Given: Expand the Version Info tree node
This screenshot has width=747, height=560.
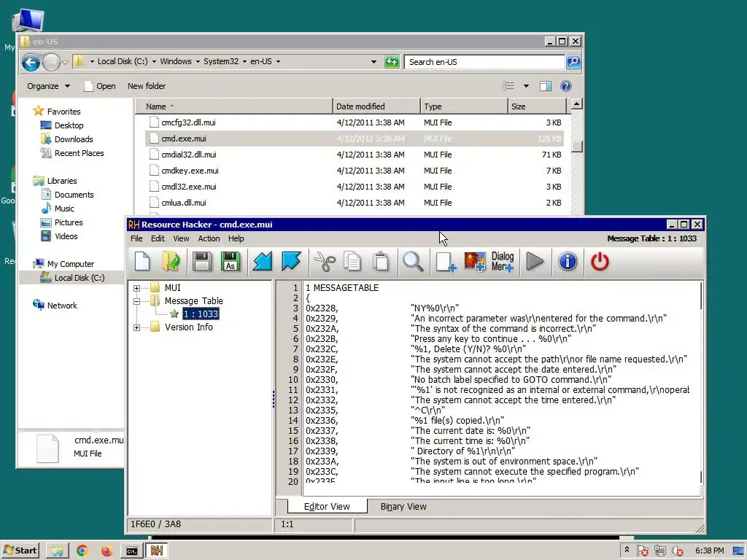Looking at the screenshot, I should [136, 327].
